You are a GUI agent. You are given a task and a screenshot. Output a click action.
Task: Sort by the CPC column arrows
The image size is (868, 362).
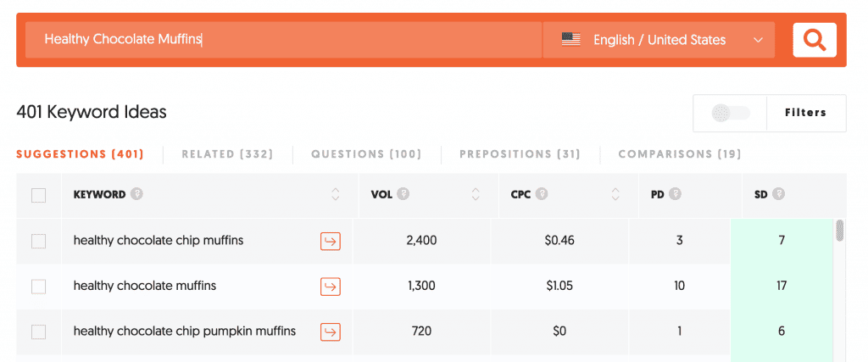click(x=615, y=195)
